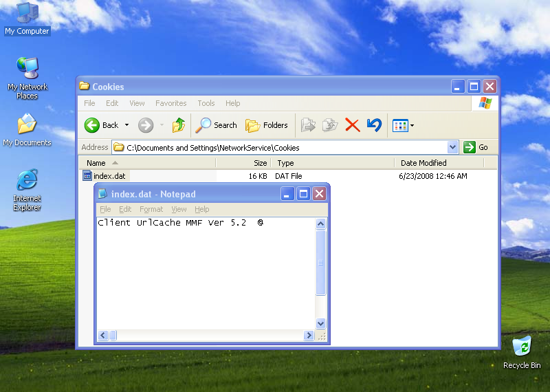550x392 pixels.
Task: Click the Windows flag logo in Explorer
Action: pos(485,103)
